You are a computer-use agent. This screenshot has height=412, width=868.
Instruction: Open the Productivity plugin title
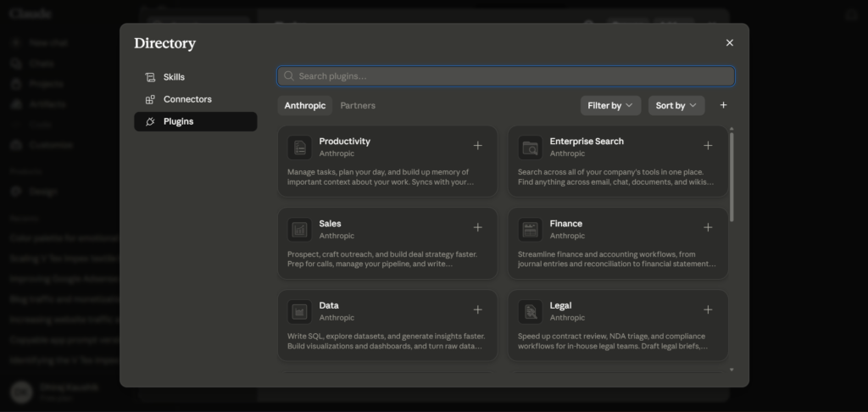pyautogui.click(x=344, y=142)
